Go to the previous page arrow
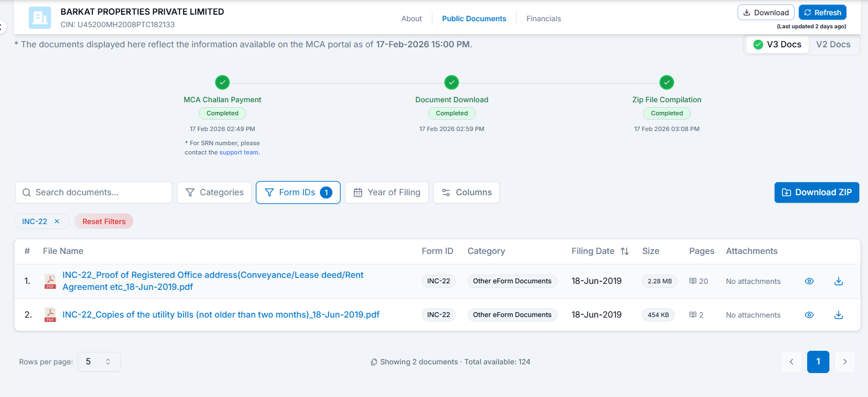The height and width of the screenshot is (397, 868). click(x=791, y=362)
